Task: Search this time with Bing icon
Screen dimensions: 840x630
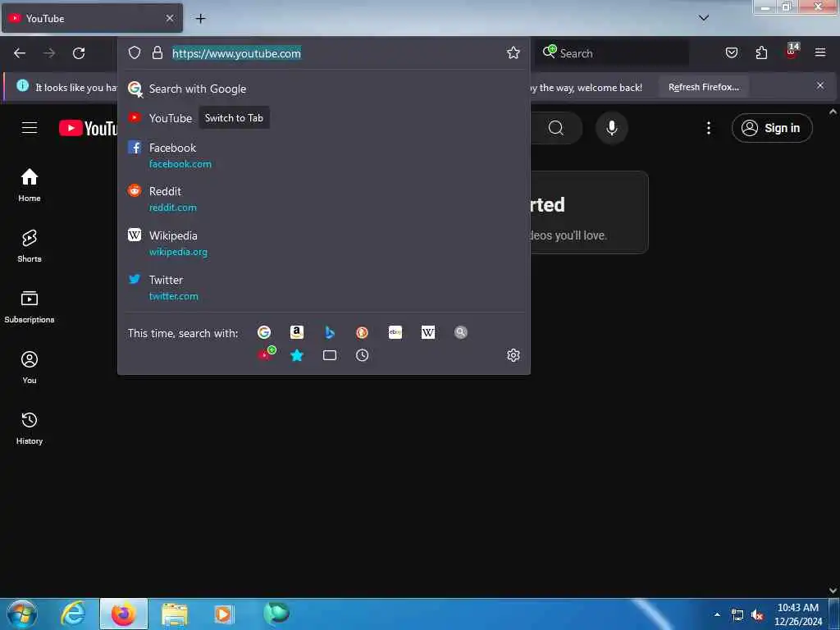Action: tap(330, 333)
